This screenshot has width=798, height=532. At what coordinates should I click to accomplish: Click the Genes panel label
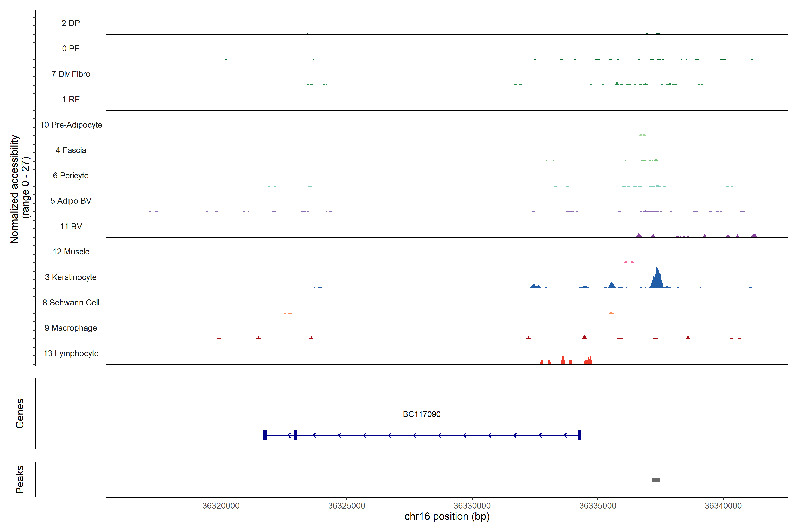[x=20, y=414]
